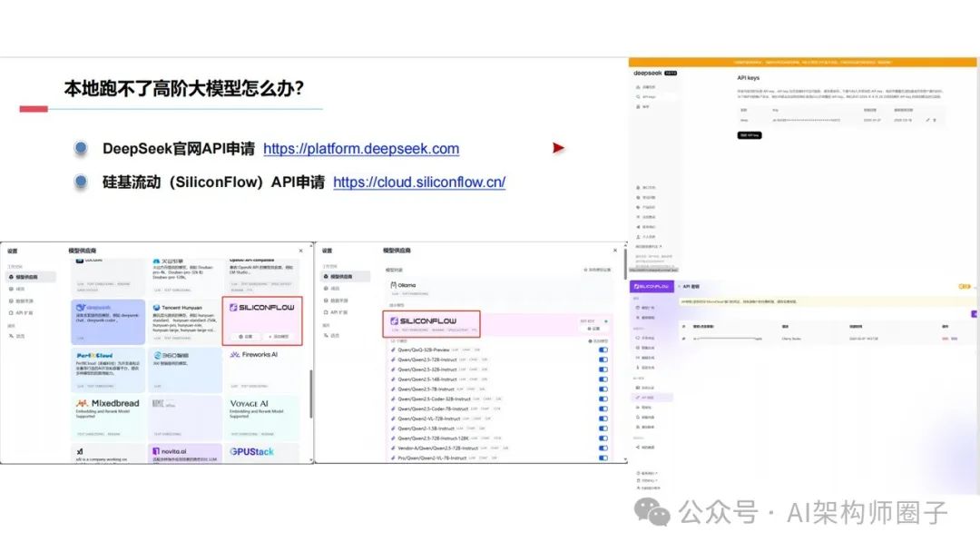Select model provider item in middle dialog sidebar
Viewport: 980px width, 552px height.
pos(345,276)
